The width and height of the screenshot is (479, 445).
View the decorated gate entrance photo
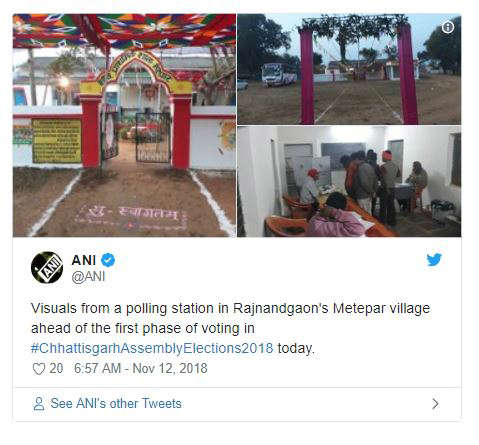tap(124, 125)
